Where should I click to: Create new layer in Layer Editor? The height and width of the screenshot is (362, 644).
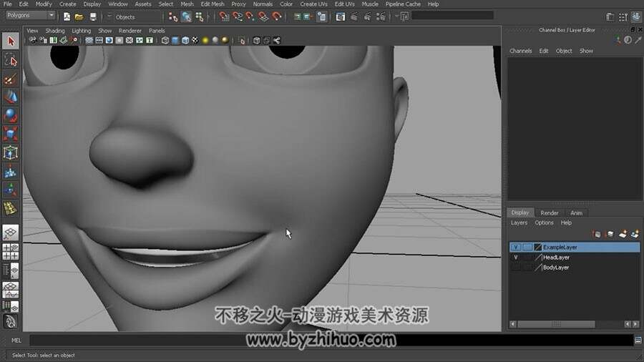[623, 234]
